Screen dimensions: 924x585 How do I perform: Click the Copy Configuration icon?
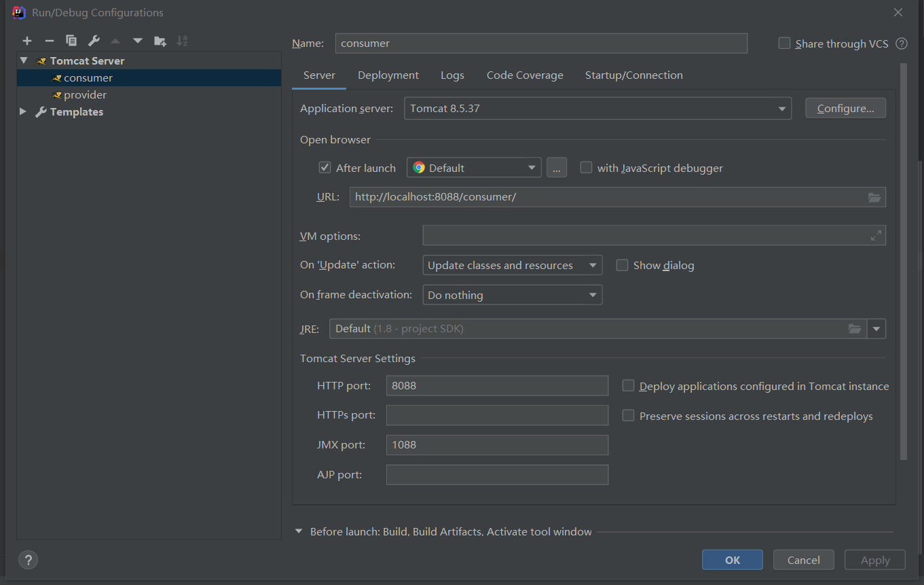pyautogui.click(x=71, y=41)
